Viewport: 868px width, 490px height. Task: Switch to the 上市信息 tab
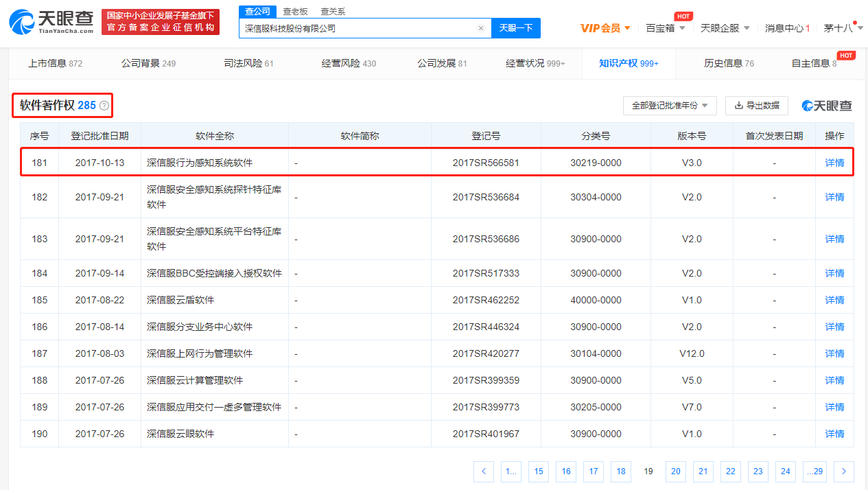tap(55, 63)
